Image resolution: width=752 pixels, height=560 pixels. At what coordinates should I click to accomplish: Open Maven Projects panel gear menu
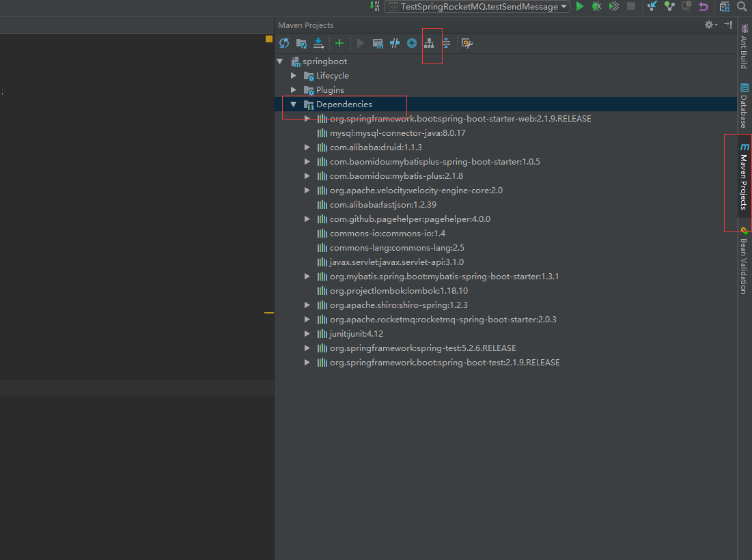point(711,25)
